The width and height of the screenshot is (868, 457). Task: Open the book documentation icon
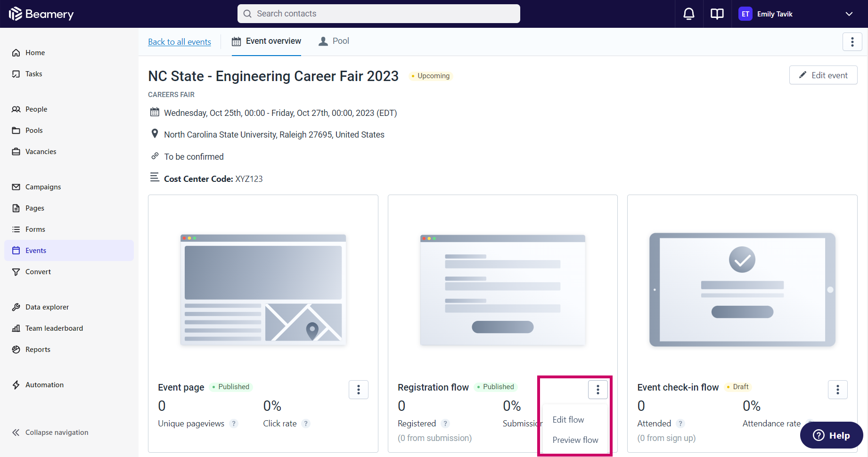click(x=717, y=14)
